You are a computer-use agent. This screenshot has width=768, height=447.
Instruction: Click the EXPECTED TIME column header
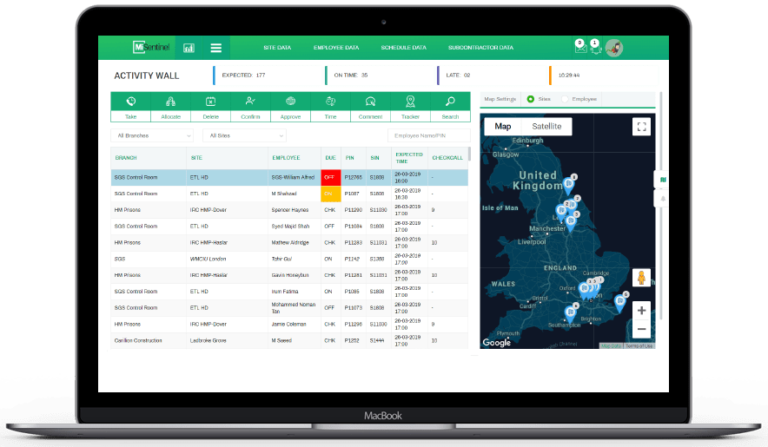(x=409, y=158)
